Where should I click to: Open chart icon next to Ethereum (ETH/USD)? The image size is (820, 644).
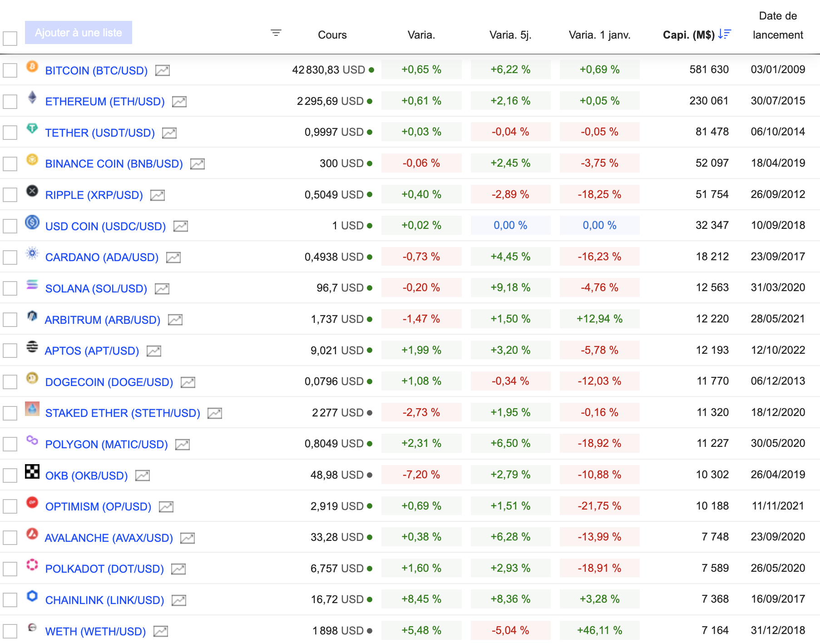[x=179, y=102]
